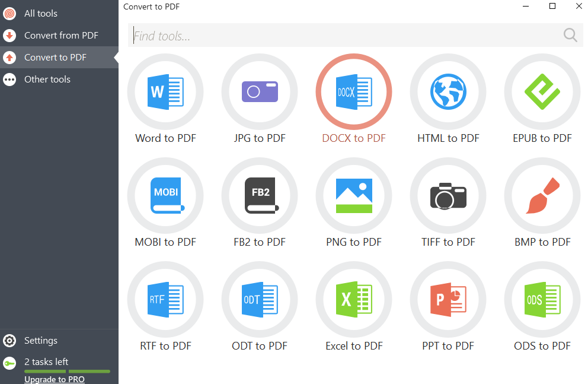
Task: Click the "2 tasks left" text
Action: click(46, 362)
